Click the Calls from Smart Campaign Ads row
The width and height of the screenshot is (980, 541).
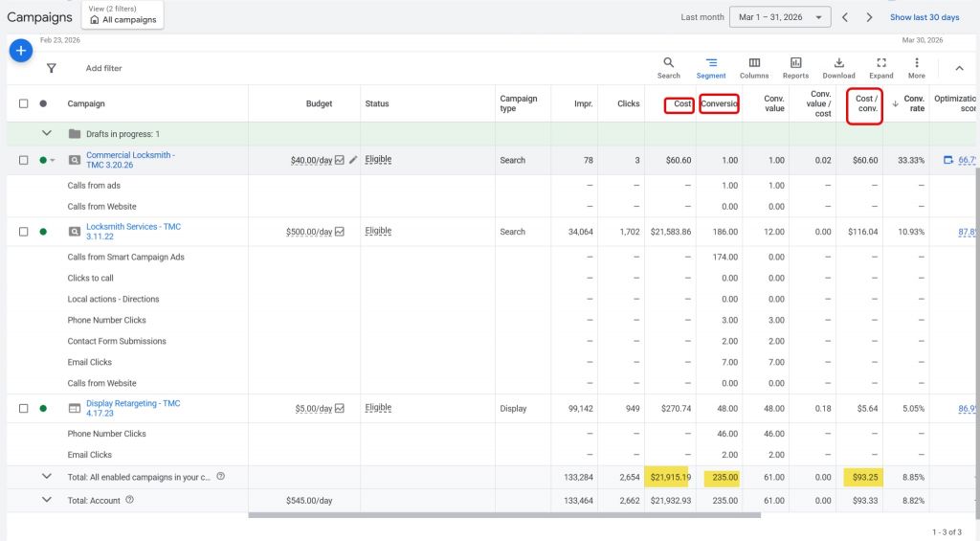125,257
